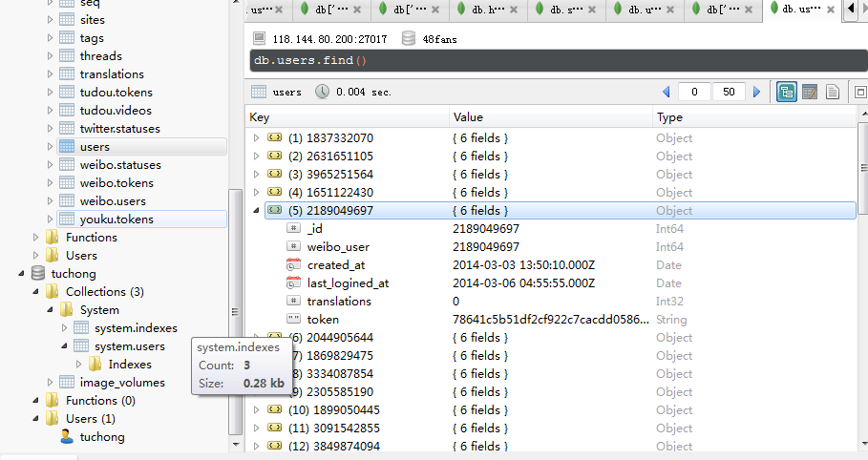Click the Value column header

(551, 117)
